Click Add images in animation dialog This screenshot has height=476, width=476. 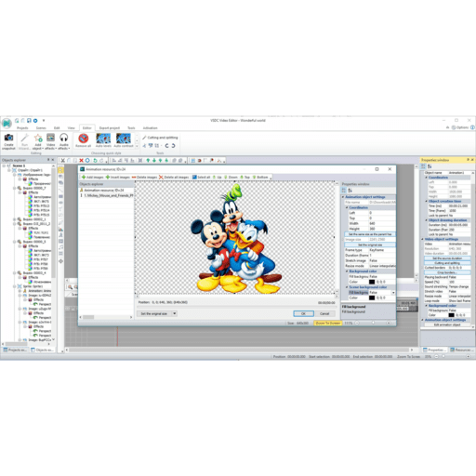[92, 178]
